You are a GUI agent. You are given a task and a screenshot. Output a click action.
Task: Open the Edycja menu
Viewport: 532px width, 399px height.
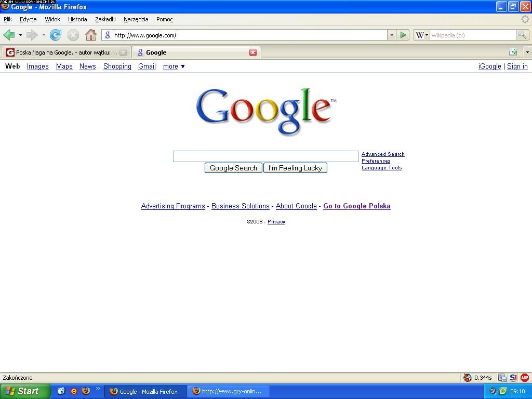(x=28, y=19)
